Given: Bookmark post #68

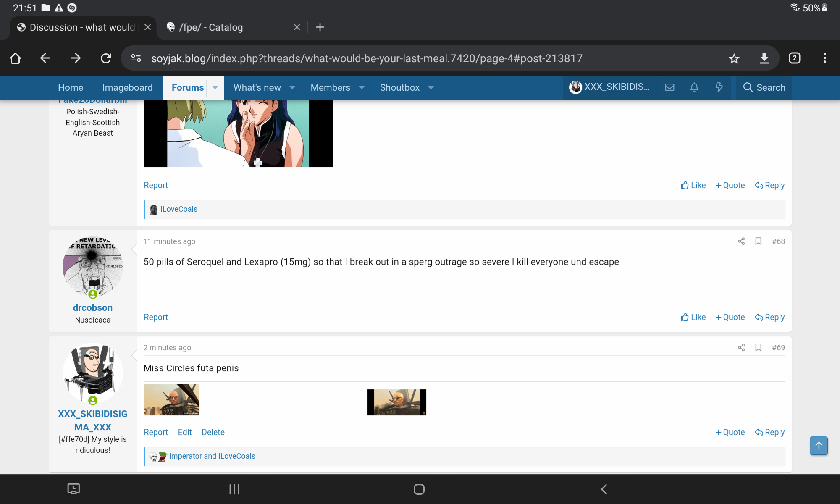Looking at the screenshot, I should coord(759,241).
